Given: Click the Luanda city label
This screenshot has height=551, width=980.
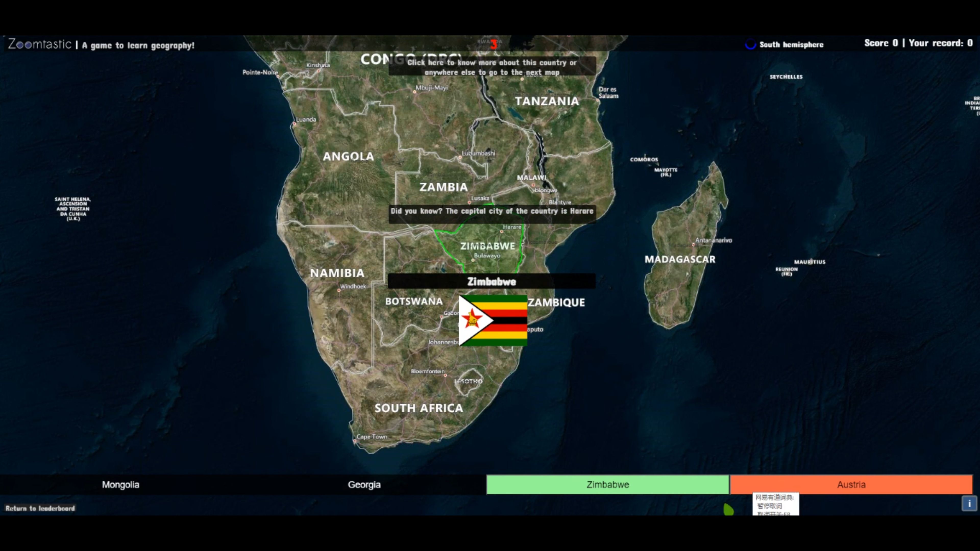Looking at the screenshot, I should [x=306, y=119].
